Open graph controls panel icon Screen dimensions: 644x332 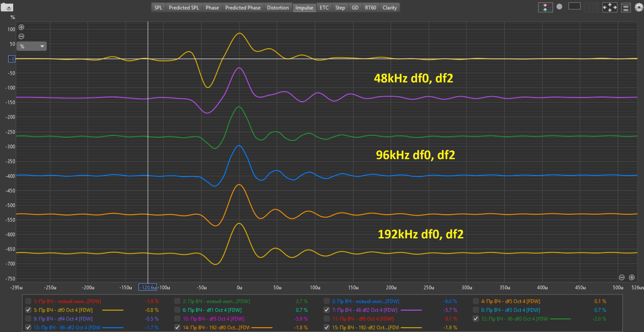[x=626, y=8]
